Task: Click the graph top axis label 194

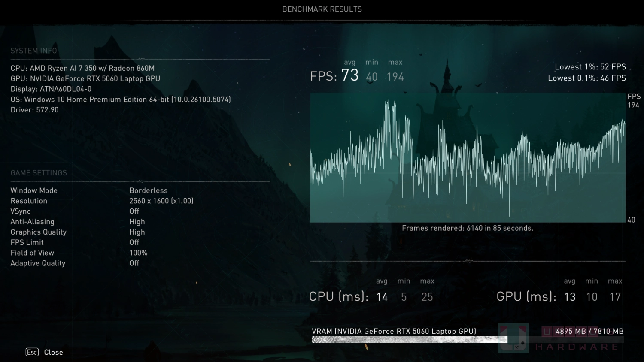Action: point(634,105)
